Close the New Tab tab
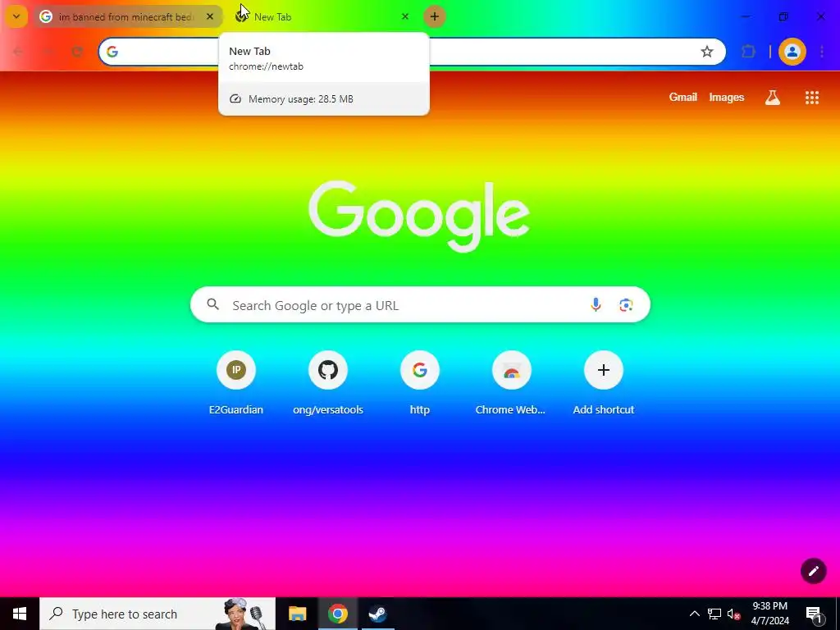840x630 pixels. [405, 16]
